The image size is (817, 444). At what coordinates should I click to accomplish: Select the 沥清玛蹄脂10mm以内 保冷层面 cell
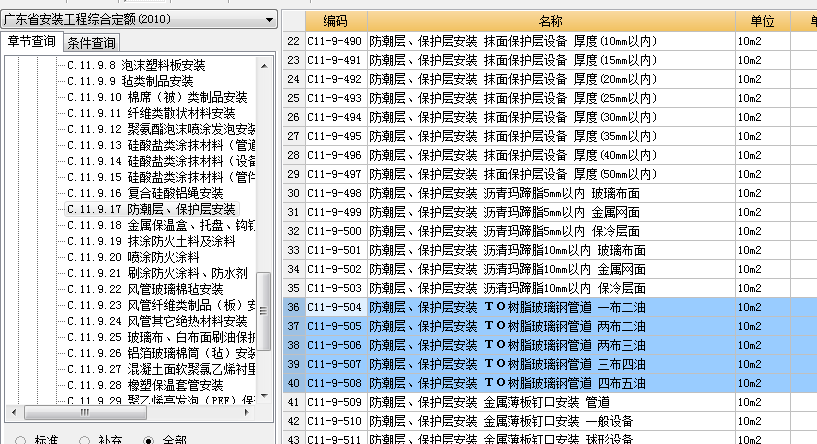pos(551,288)
